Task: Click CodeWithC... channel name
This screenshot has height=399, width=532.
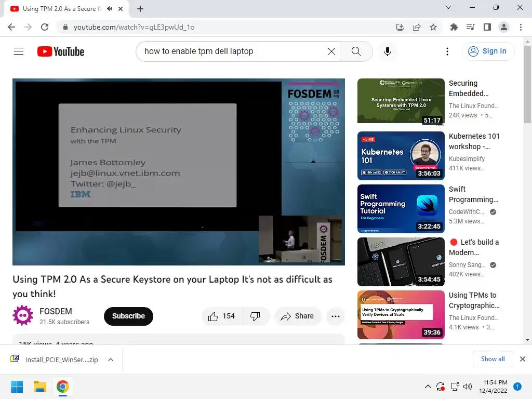Action: [x=466, y=212]
